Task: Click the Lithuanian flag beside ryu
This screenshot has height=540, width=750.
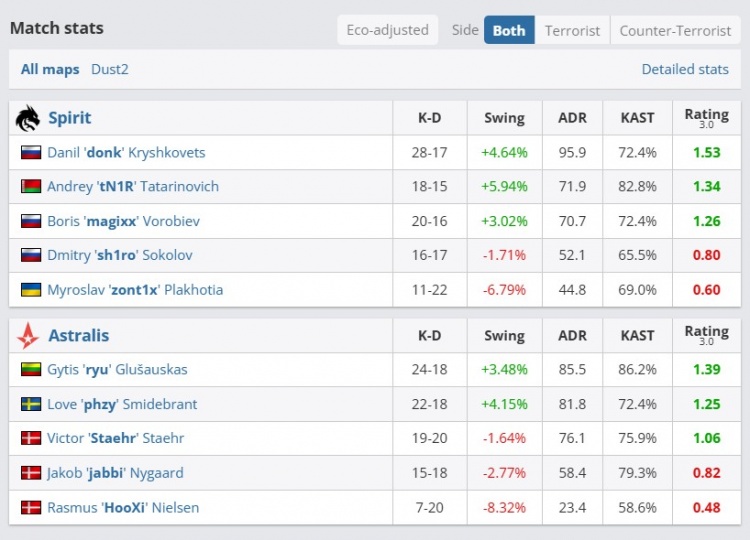Action: tap(31, 370)
